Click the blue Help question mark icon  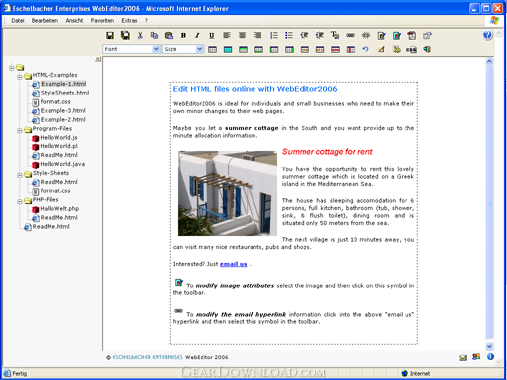point(487,35)
